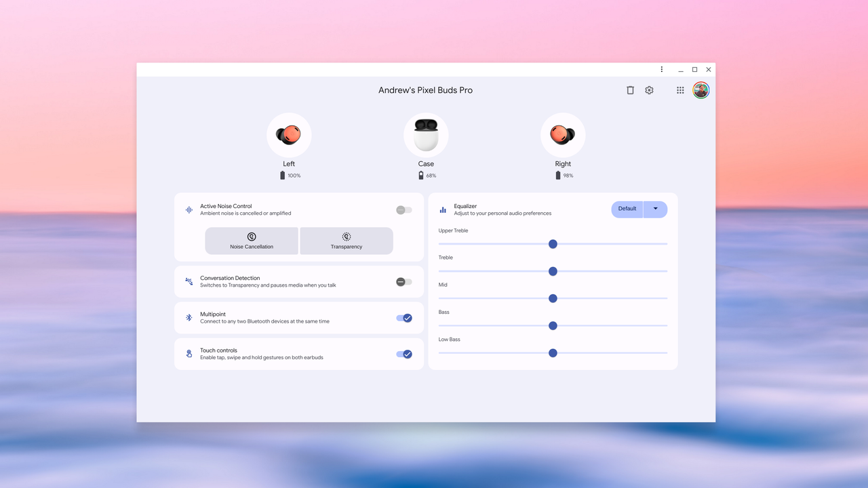Turn on Conversation Detection toggle
Viewport: 868px width, 488px height.
(404, 281)
